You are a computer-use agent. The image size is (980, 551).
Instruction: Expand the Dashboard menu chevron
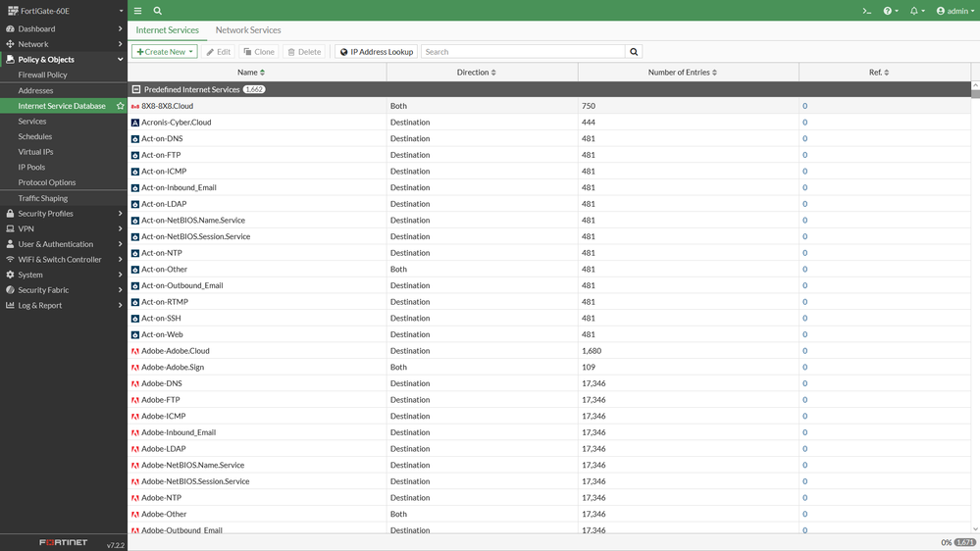point(120,28)
